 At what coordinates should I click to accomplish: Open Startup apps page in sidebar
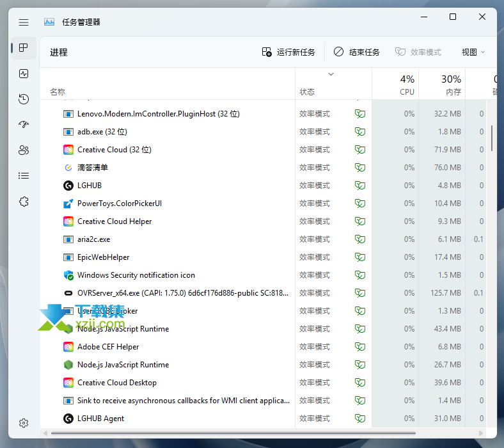click(x=24, y=124)
